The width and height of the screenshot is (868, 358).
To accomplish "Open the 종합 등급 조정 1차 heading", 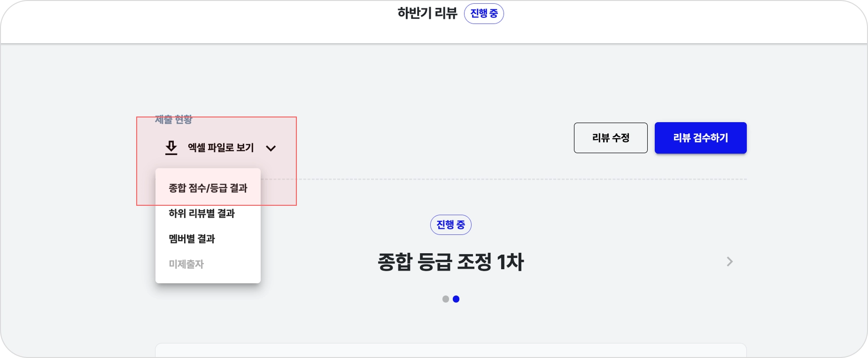I will pyautogui.click(x=451, y=262).
